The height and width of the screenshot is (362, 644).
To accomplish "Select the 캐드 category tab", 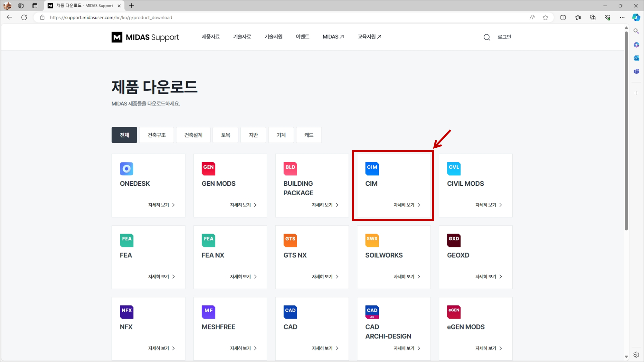I will click(x=308, y=135).
